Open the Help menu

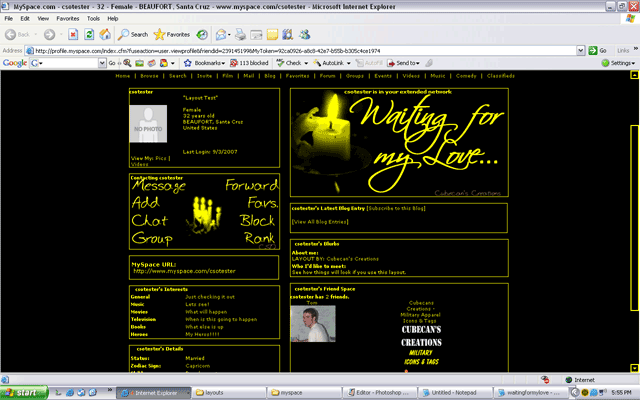(x=113, y=18)
